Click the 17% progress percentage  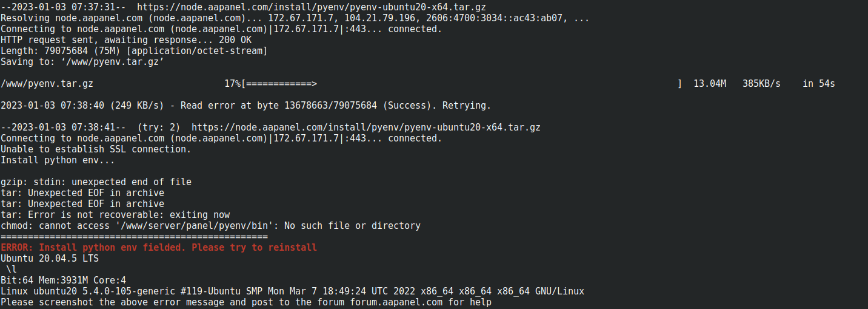(x=232, y=84)
